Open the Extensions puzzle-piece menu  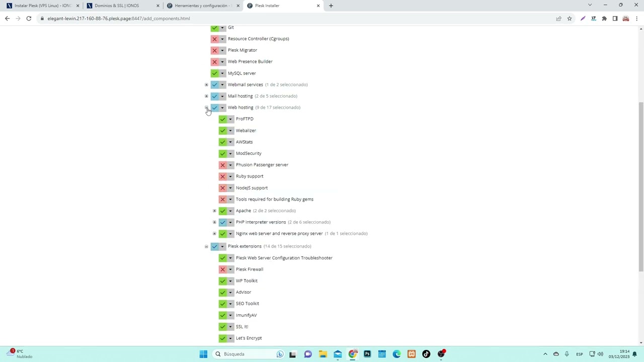pyautogui.click(x=604, y=19)
